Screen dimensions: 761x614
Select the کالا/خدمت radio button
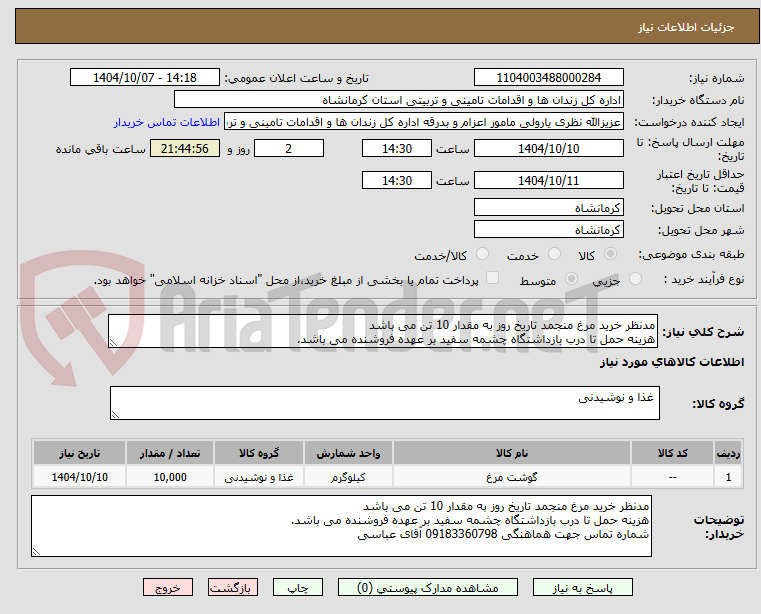click(482, 254)
